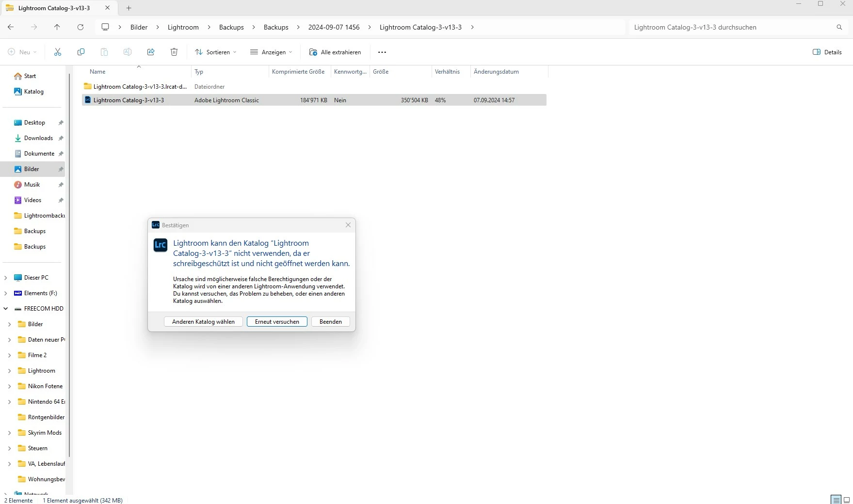Expand the Dieser PC tree node
Image resolution: width=853 pixels, height=504 pixels.
click(5, 278)
